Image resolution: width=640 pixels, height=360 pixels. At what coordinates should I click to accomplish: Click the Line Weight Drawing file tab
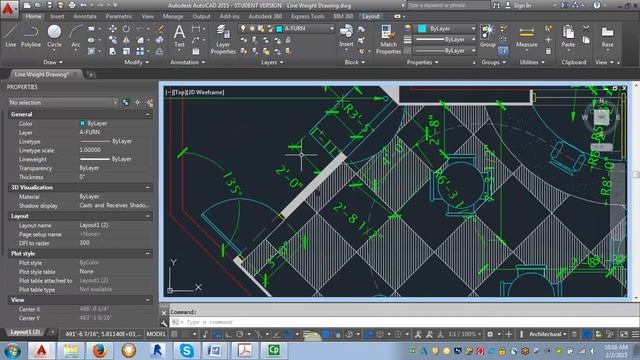[41, 74]
